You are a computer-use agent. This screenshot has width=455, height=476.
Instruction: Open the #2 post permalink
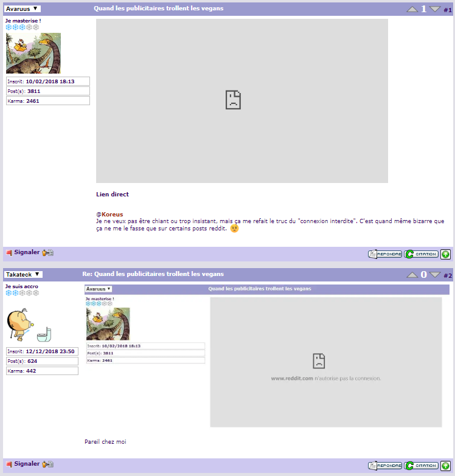point(448,275)
